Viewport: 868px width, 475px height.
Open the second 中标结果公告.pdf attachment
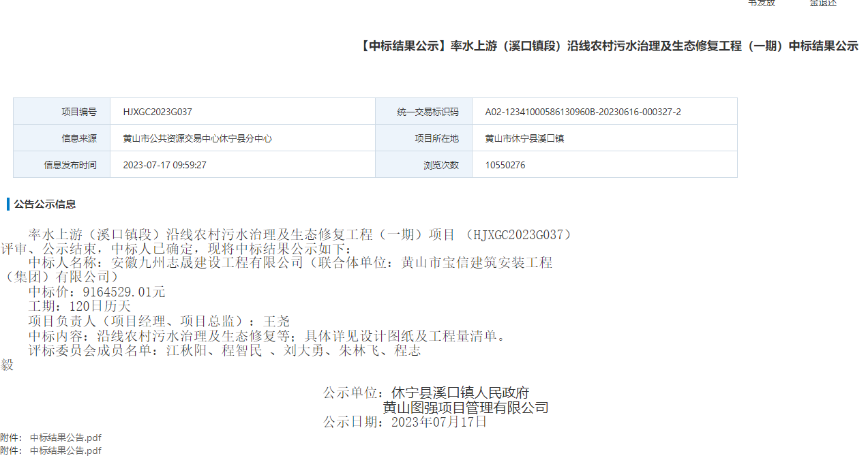coord(65,450)
